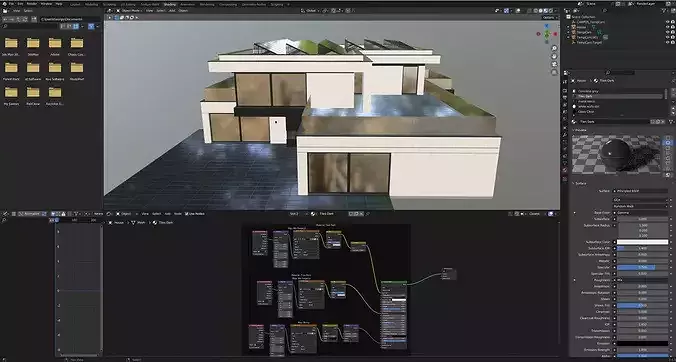Image resolution: width=676 pixels, height=362 pixels.
Task: Toggle the Use Nodes checkbox
Action: (x=187, y=214)
